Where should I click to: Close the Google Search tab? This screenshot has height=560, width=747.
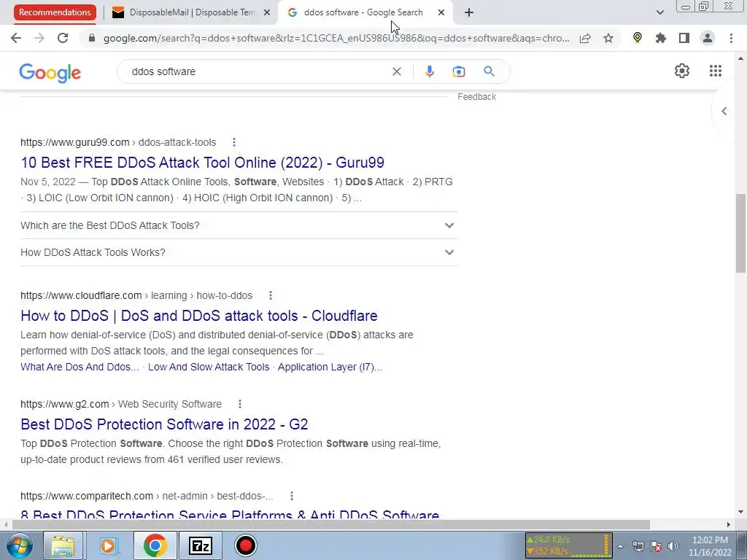click(441, 13)
